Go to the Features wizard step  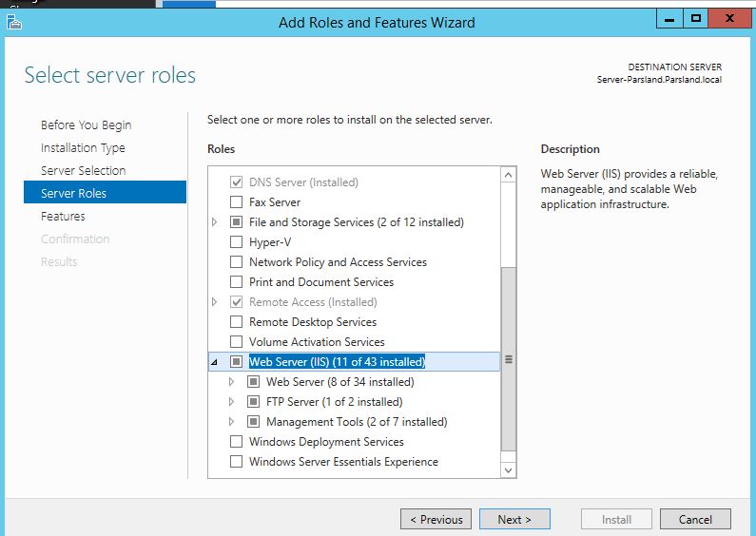pos(63,217)
